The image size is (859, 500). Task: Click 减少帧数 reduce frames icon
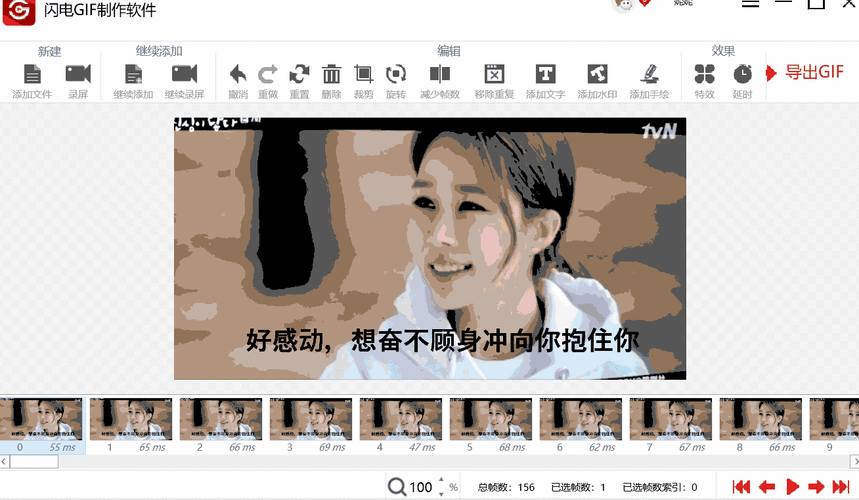(x=439, y=74)
